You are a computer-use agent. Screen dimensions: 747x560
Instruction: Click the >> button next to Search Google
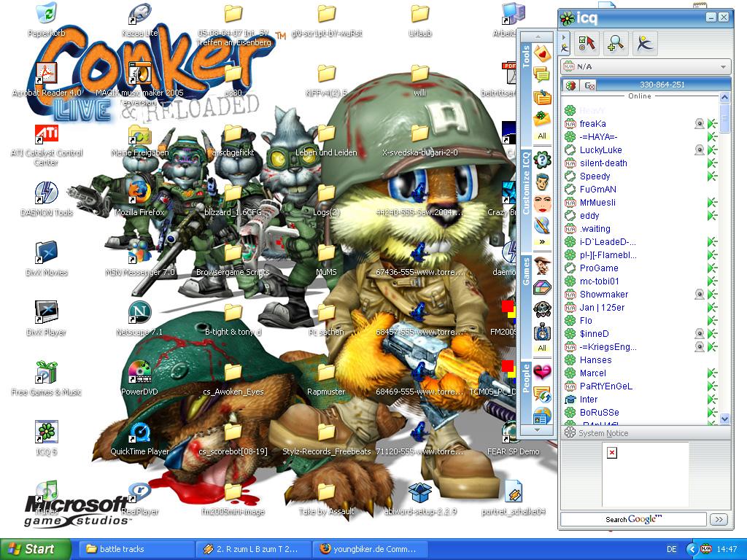click(x=719, y=519)
